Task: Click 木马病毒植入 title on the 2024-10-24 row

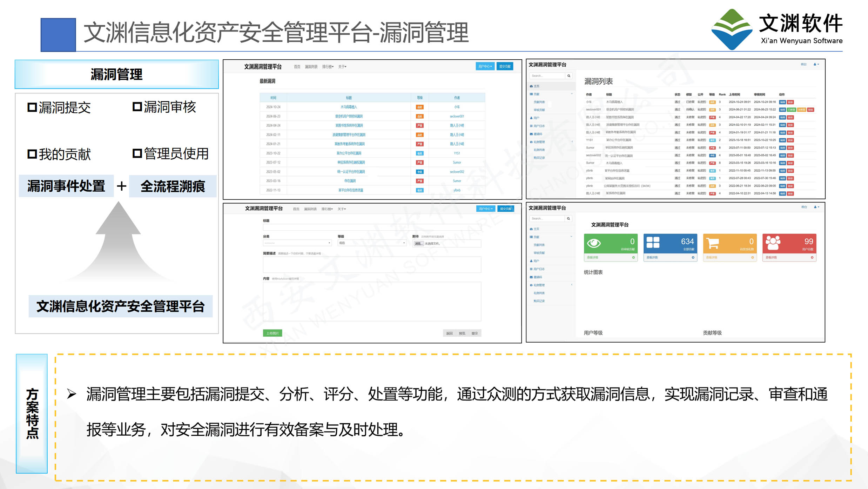Action: pos(349,107)
